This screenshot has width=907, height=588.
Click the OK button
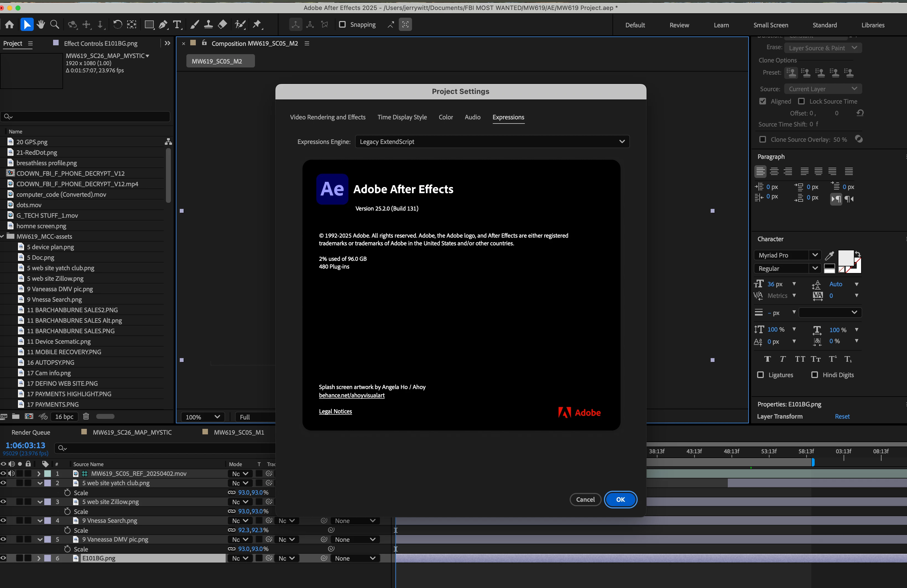point(620,499)
